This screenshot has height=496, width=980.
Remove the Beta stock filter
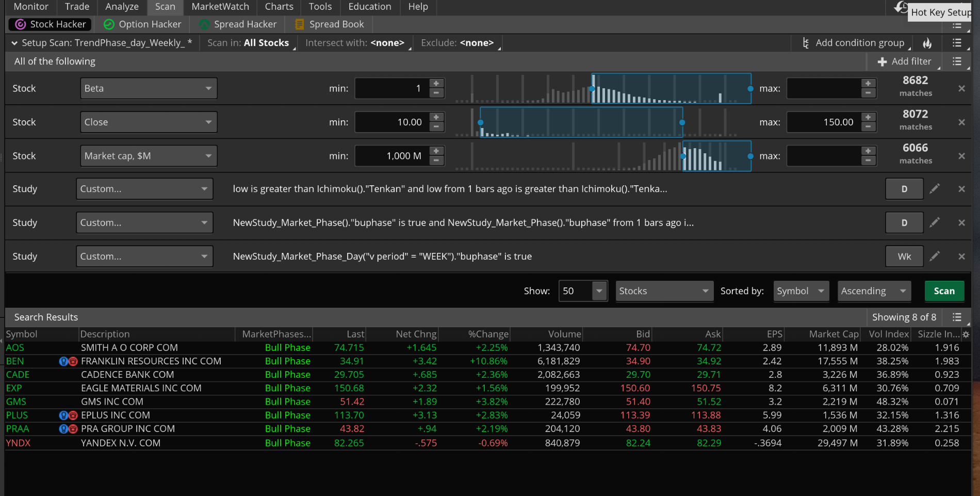click(x=961, y=89)
